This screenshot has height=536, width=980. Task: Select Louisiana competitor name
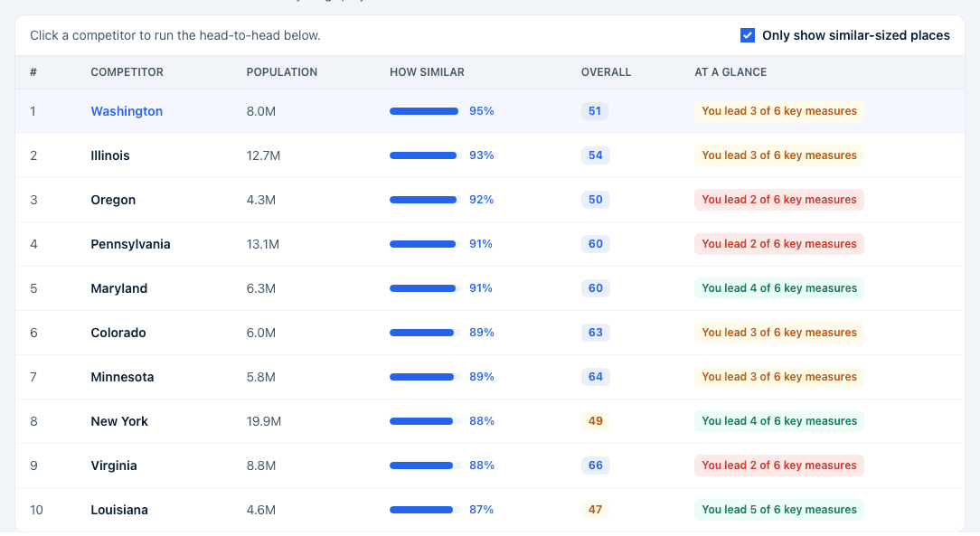[x=119, y=511]
